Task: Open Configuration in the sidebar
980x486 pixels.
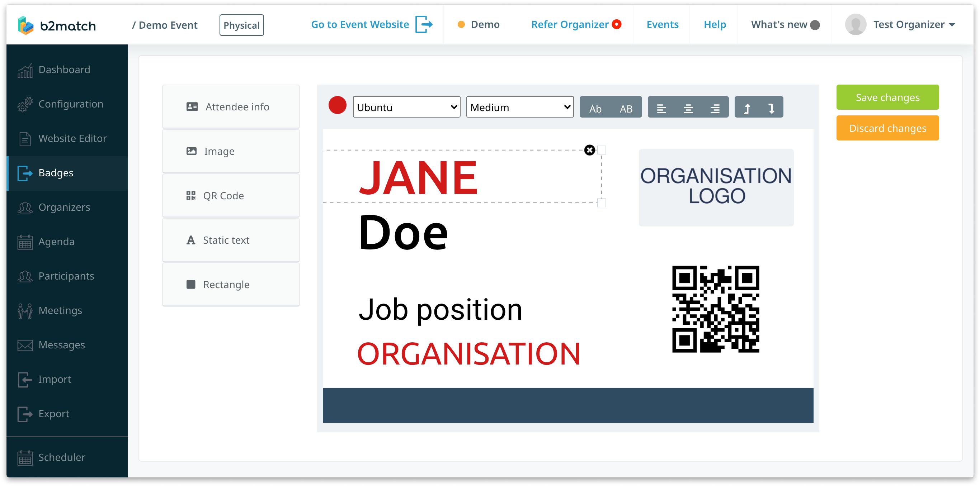Action: coord(67,104)
